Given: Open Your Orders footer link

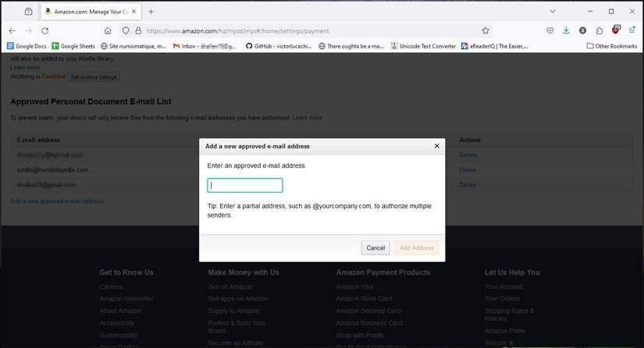Looking at the screenshot, I should [x=502, y=299].
